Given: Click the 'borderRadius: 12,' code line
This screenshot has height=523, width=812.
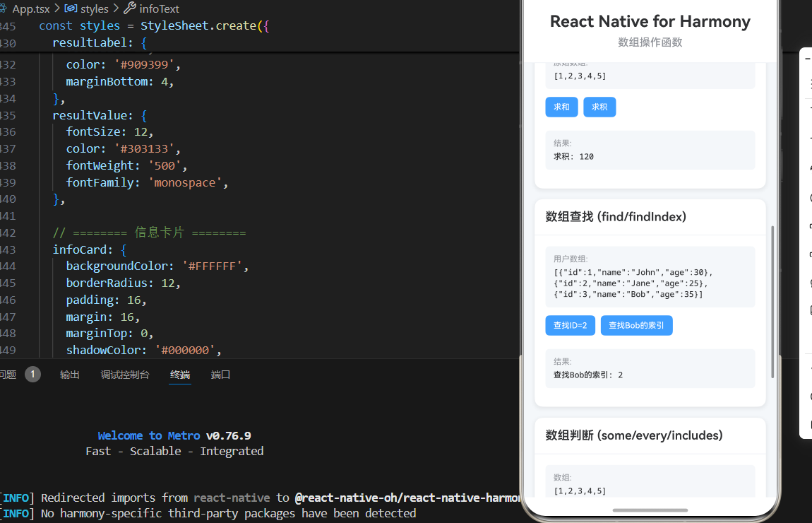Looking at the screenshot, I should click(124, 283).
